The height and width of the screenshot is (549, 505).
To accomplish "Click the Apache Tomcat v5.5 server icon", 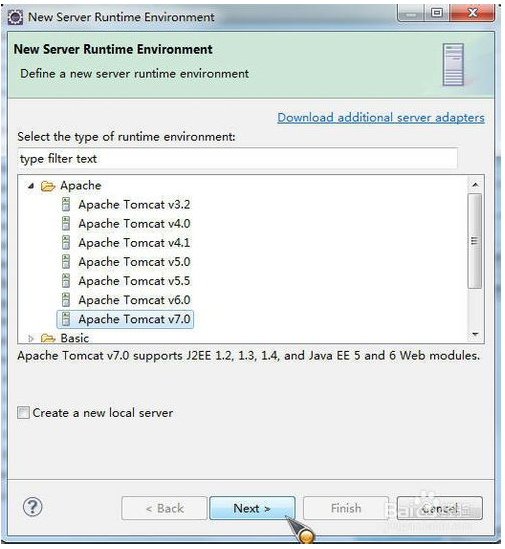I will pyautogui.click(x=66, y=281).
